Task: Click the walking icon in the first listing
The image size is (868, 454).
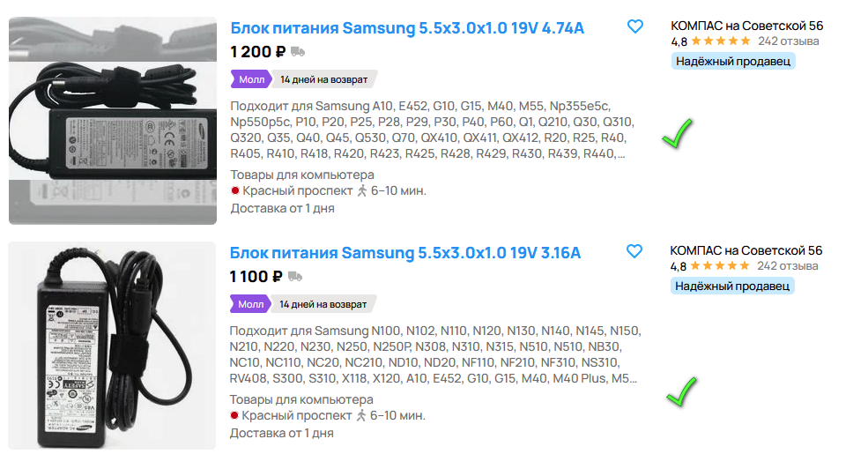Action: (x=362, y=191)
